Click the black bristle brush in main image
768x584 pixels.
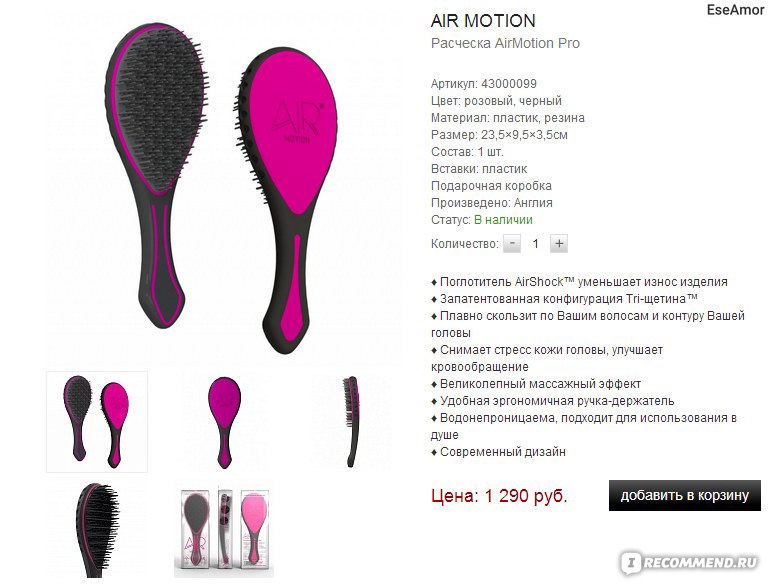pos(157,171)
